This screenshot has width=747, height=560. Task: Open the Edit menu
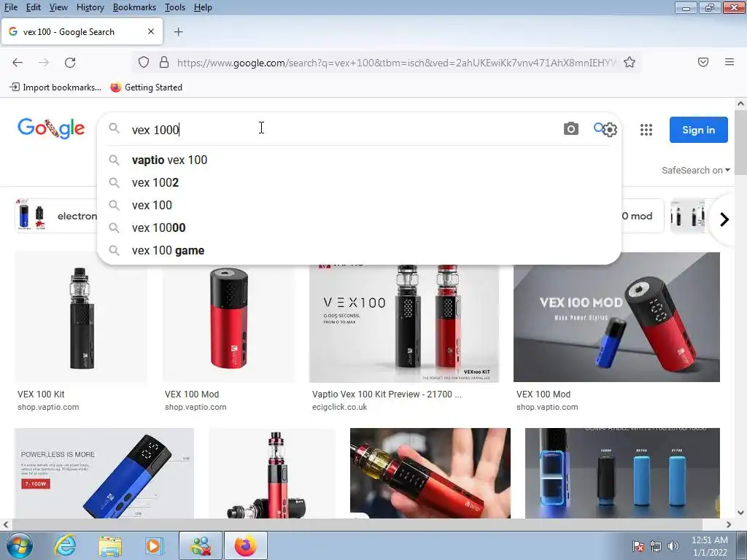click(x=34, y=7)
